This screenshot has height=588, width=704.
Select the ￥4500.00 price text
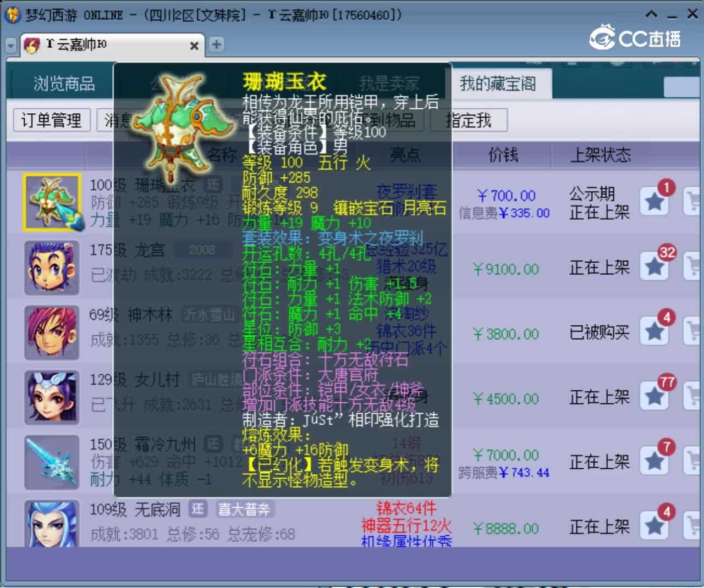(506, 399)
